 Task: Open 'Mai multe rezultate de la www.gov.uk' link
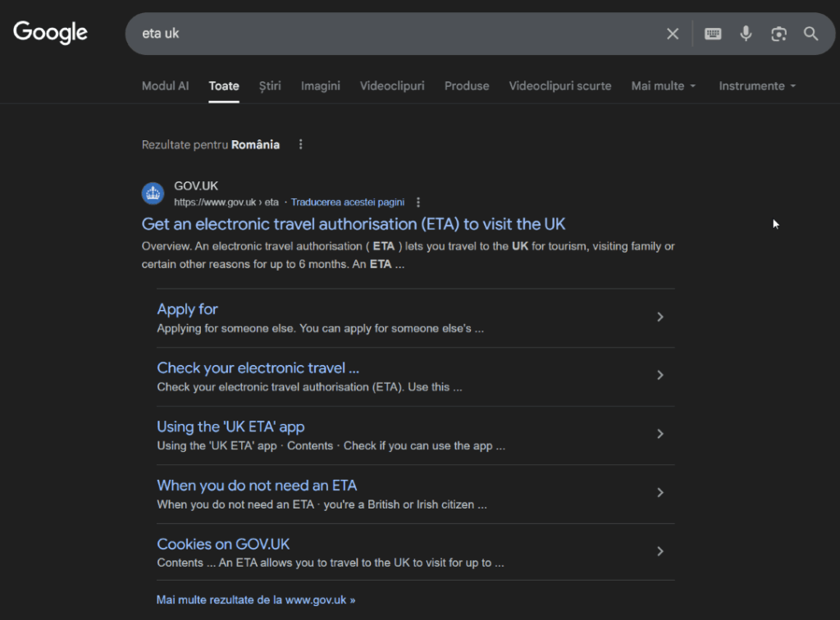pyautogui.click(x=256, y=599)
